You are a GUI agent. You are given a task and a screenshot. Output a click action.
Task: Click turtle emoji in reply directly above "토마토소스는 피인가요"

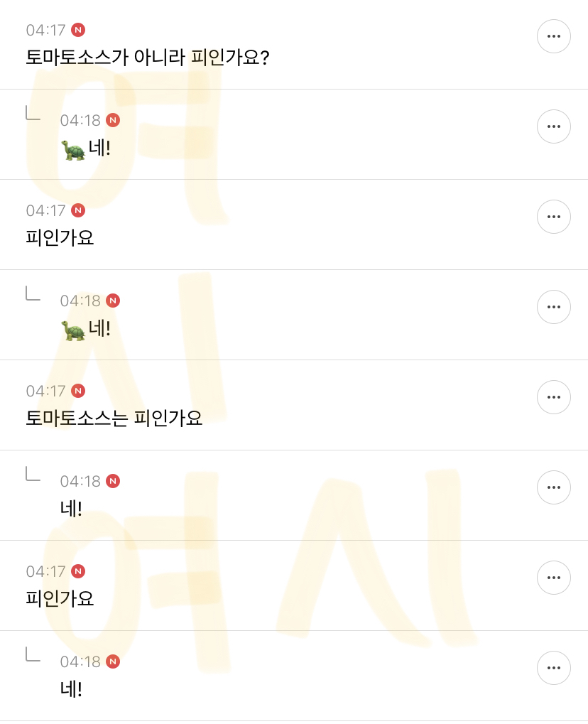pos(72,330)
